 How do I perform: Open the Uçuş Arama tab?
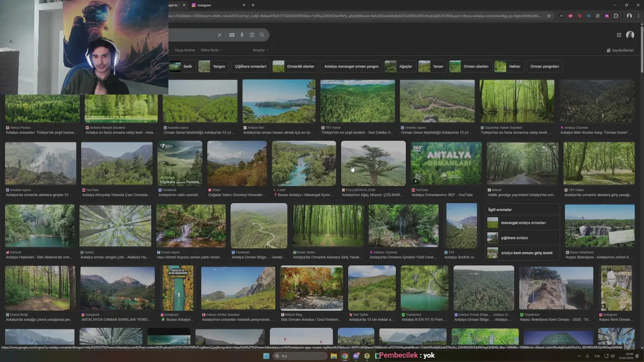point(185,50)
